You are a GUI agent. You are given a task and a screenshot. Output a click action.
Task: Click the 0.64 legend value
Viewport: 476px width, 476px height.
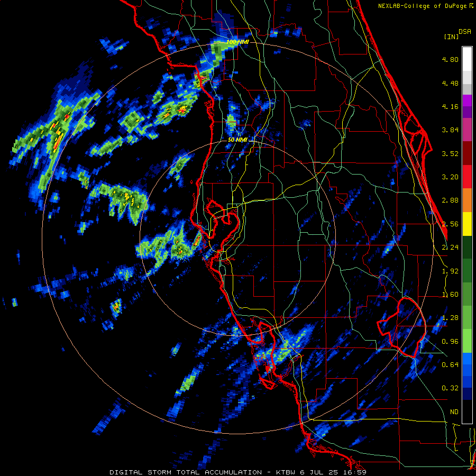[x=450, y=365]
